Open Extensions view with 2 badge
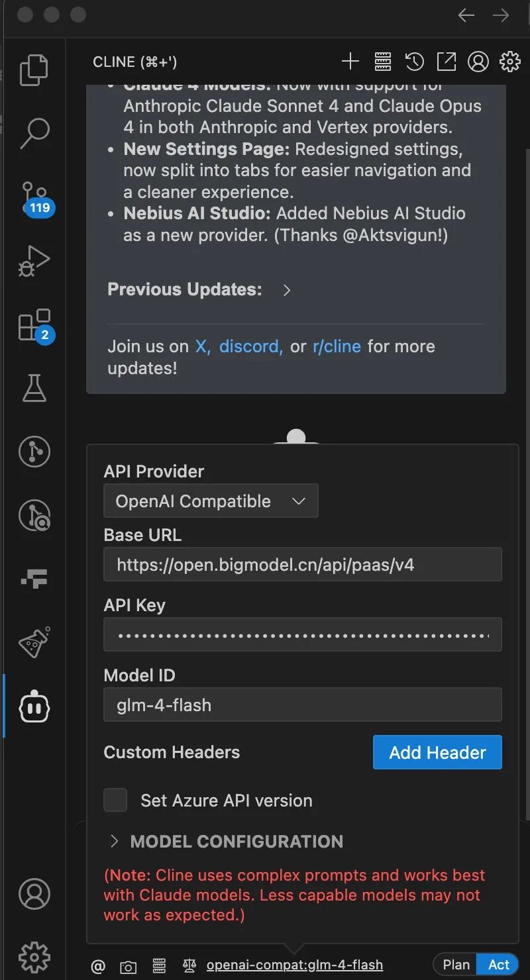This screenshot has width=530, height=980. coord(34,325)
